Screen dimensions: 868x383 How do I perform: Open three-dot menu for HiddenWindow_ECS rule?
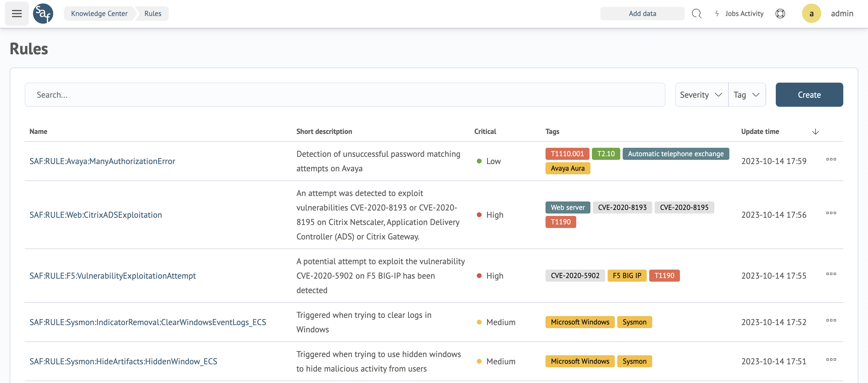coord(831,359)
